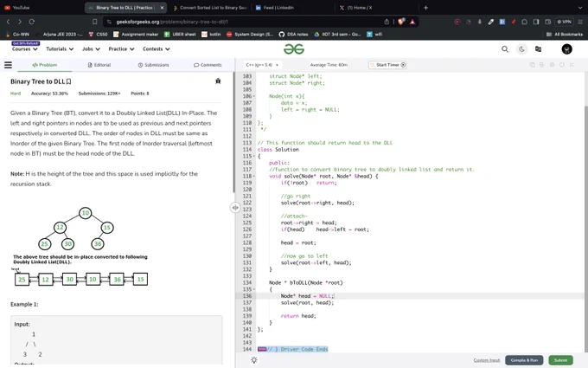Fold the Solution class at line 115
Viewport: 588px width, 368px height.
tap(254, 156)
